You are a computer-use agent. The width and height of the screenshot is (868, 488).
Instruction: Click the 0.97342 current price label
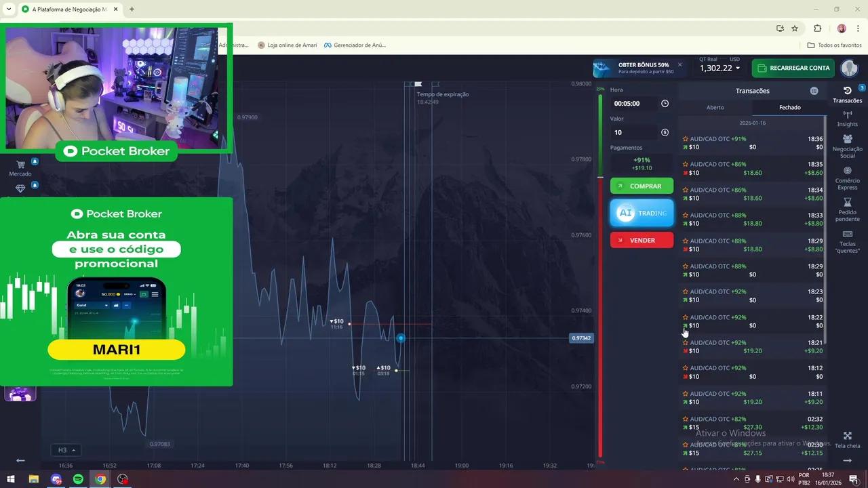click(581, 338)
